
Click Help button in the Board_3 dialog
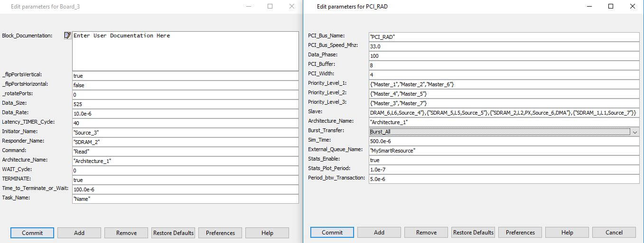[x=267, y=233]
